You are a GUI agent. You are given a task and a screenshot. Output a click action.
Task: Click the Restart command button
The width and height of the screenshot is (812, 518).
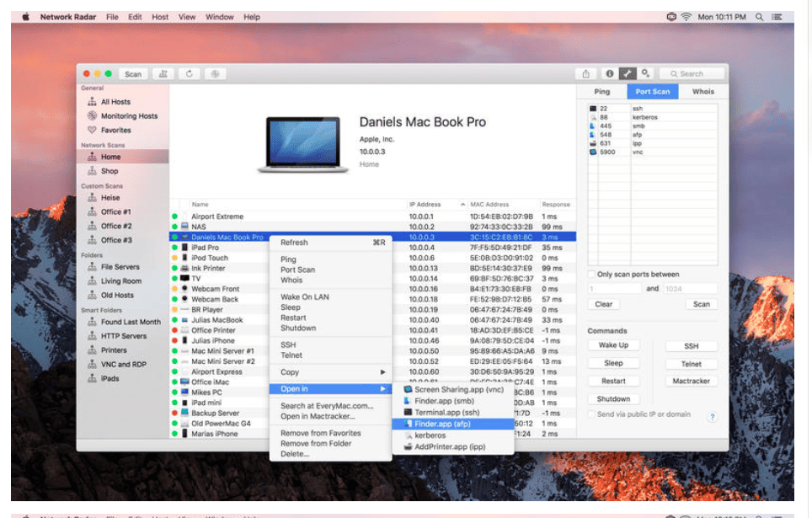[x=613, y=382]
